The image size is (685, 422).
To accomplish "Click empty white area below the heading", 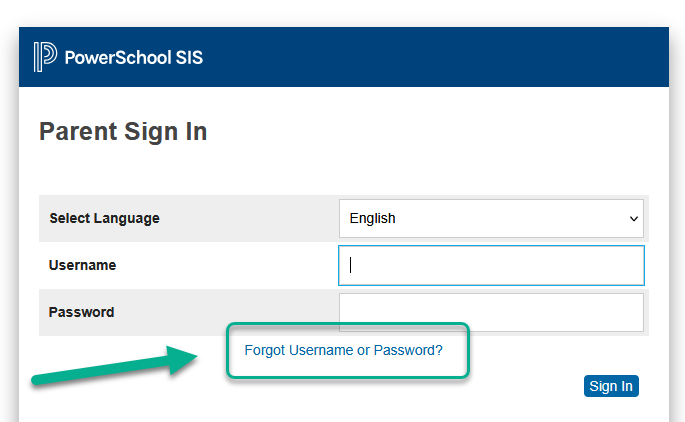I will click(344, 170).
